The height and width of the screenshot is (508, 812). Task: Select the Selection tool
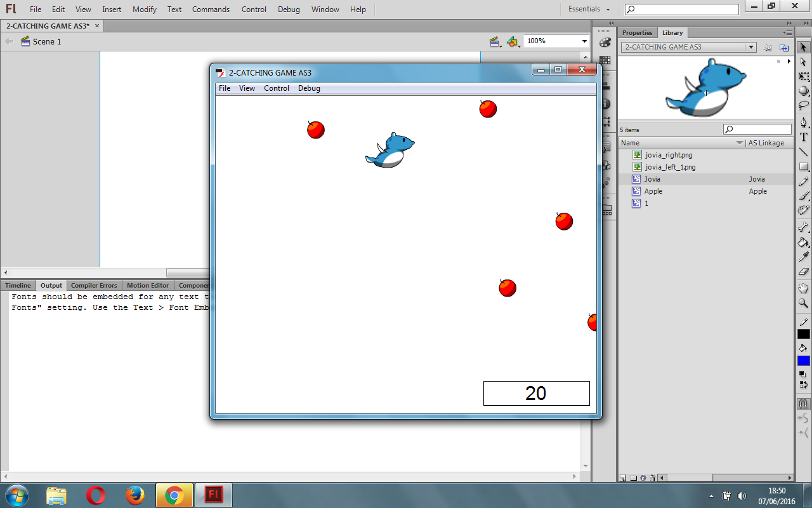(x=802, y=46)
